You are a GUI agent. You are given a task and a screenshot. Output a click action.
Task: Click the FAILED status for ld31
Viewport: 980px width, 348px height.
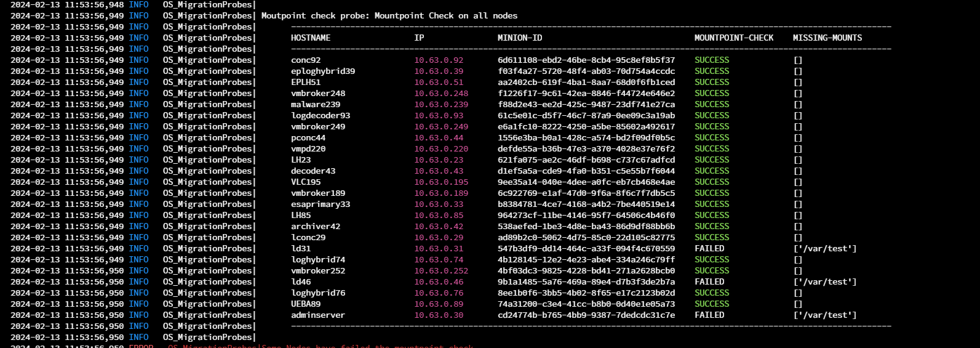pos(709,248)
